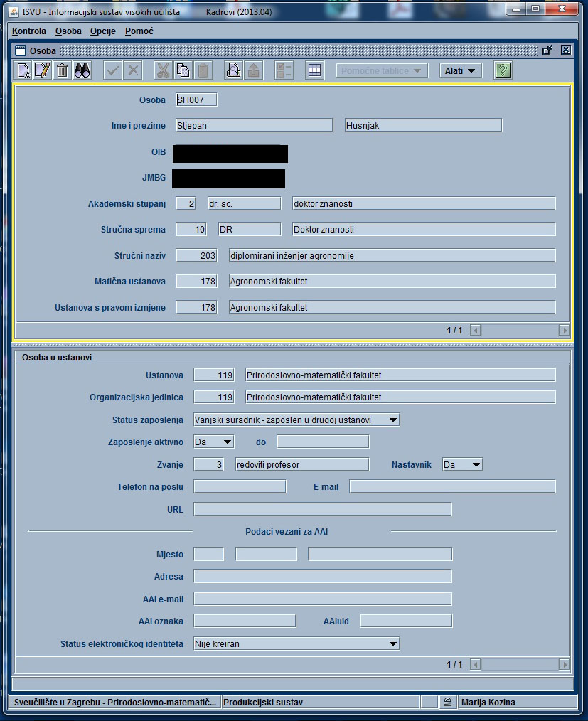Expand the Zaposlenje aktivno dropdown
Screen dimensions: 588x721
point(227,442)
